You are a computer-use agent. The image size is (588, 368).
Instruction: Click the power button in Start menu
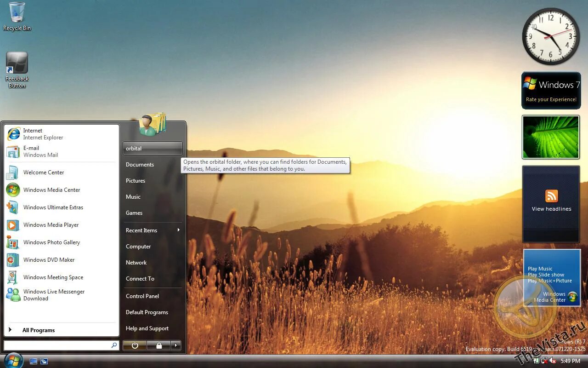coord(135,345)
